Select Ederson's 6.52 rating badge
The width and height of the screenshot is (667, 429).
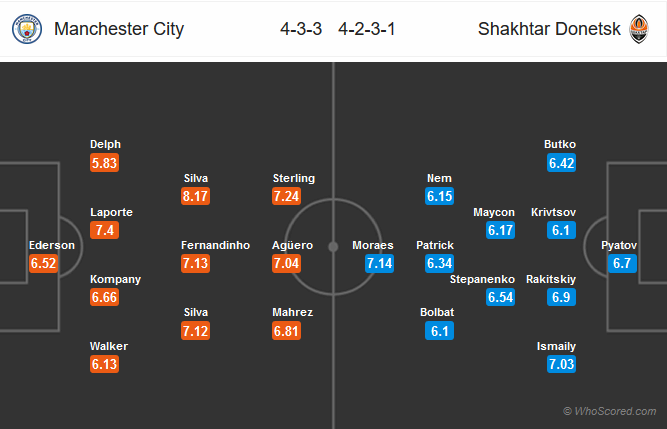43,263
